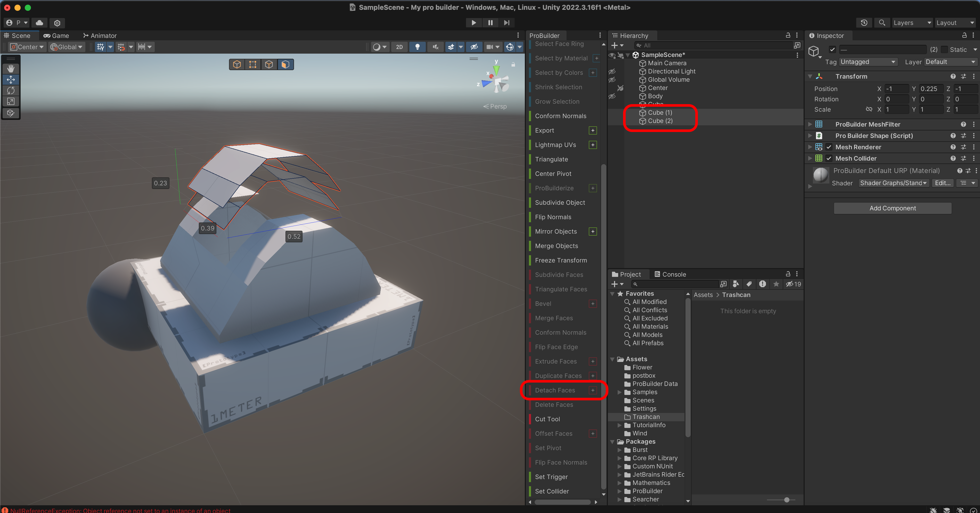Expand the Samples folder
Image resolution: width=980 pixels, height=513 pixels.
click(x=619, y=392)
